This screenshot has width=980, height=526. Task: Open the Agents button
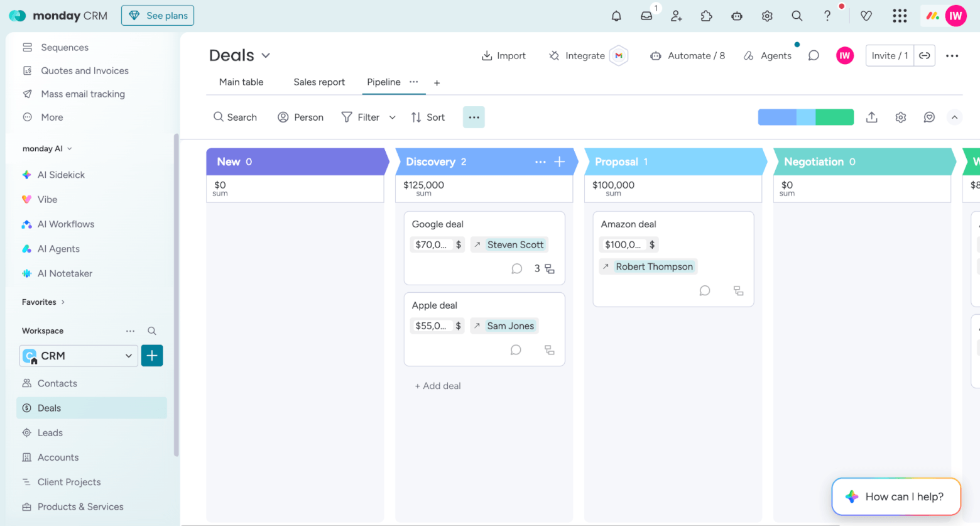[x=768, y=55]
